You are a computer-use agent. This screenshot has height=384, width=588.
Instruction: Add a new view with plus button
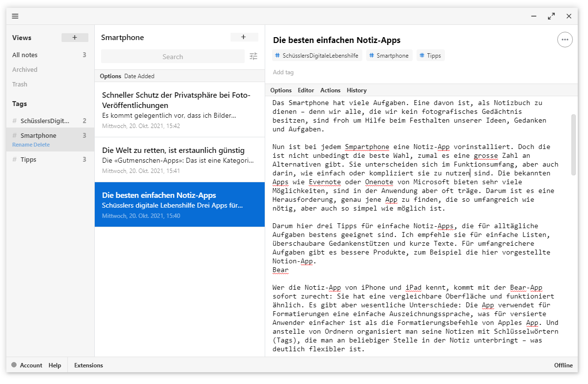point(75,38)
